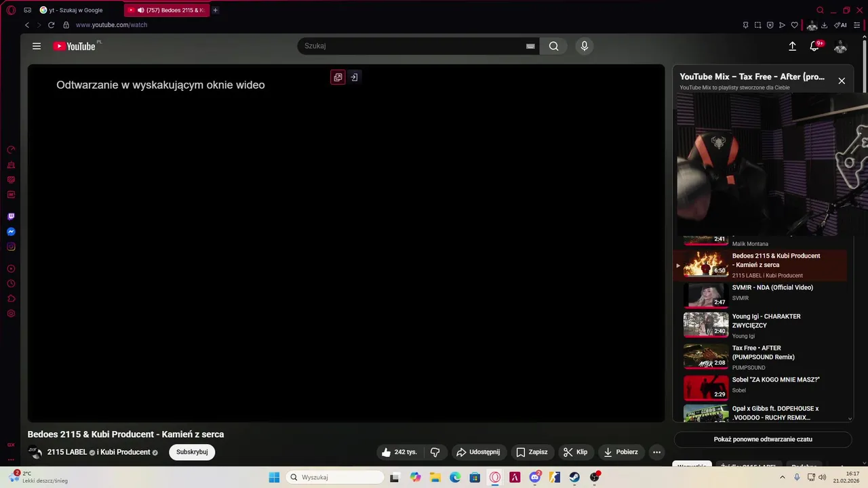Screen dimensions: 868x488
Task: Save video with the Zapisz button
Action: point(532,452)
